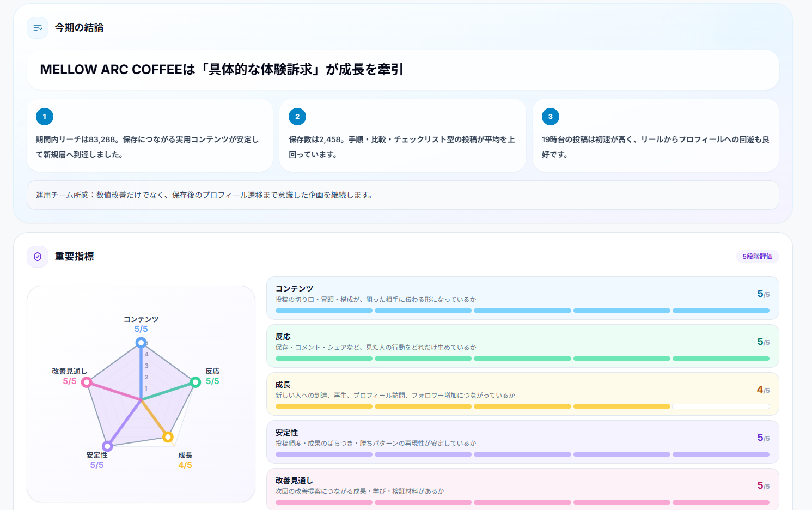
Task: Click the number 1 circle badge
Action: click(x=45, y=117)
